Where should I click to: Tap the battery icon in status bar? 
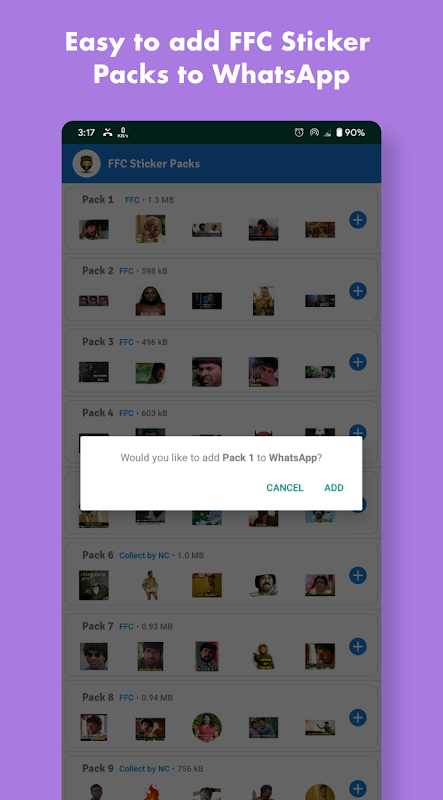point(339,133)
